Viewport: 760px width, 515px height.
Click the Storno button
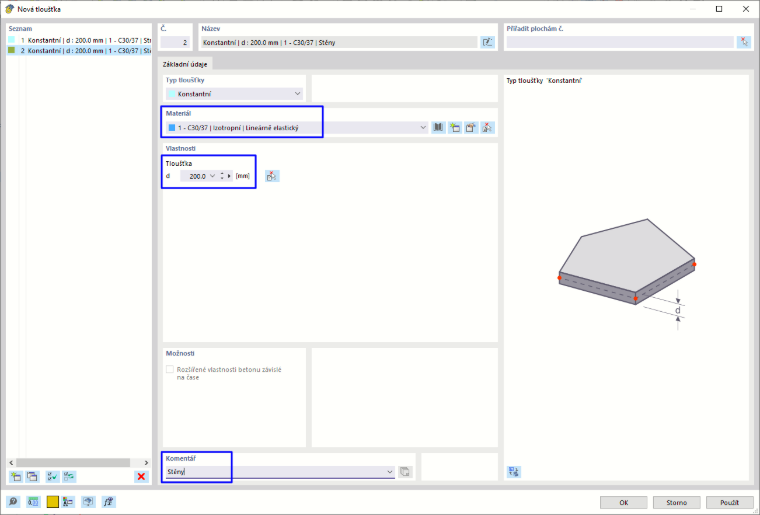677,502
